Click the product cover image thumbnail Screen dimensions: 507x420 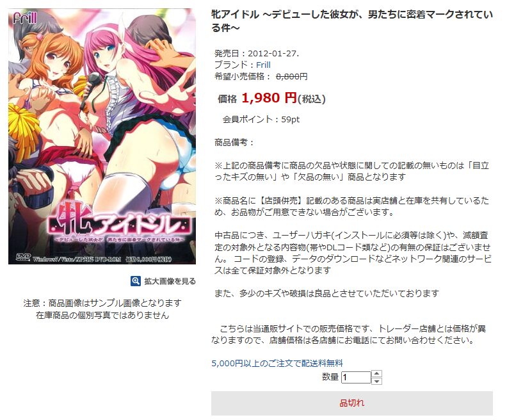[102, 136]
